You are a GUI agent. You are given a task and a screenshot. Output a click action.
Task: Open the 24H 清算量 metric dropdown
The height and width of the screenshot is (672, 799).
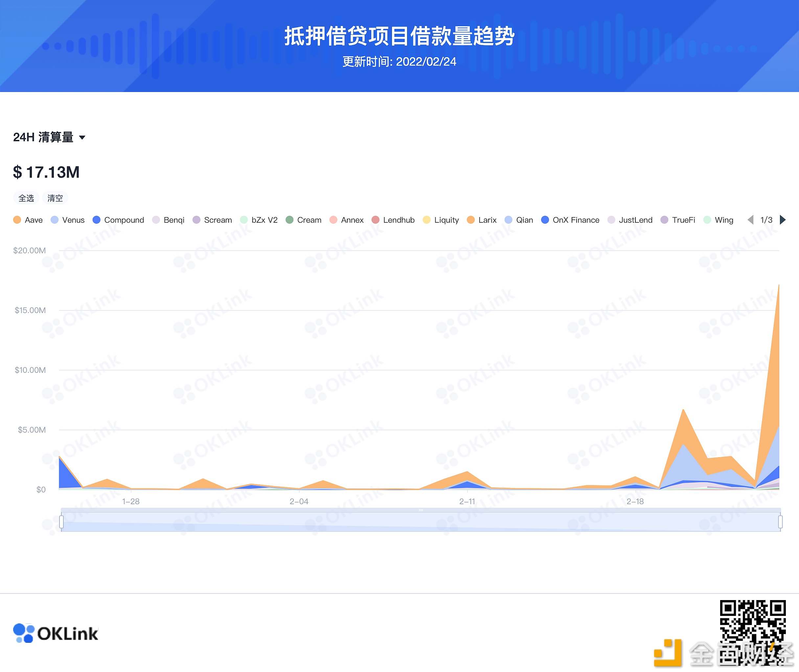(x=49, y=137)
